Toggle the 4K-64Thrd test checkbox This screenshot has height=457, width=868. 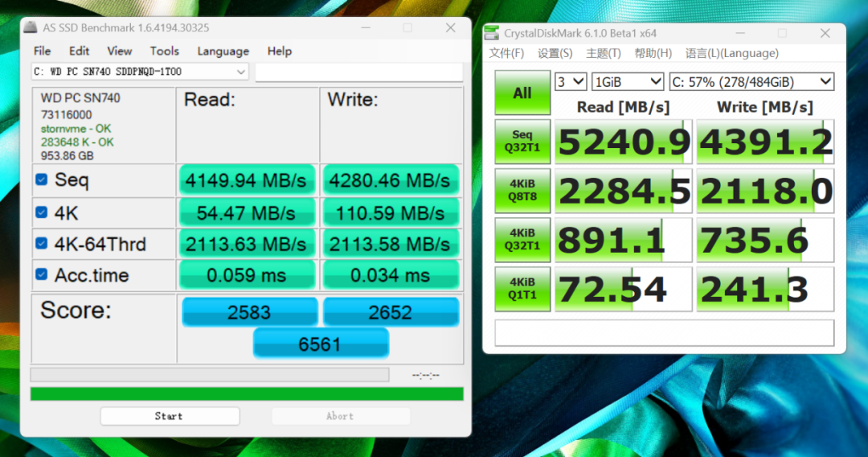pos(42,243)
